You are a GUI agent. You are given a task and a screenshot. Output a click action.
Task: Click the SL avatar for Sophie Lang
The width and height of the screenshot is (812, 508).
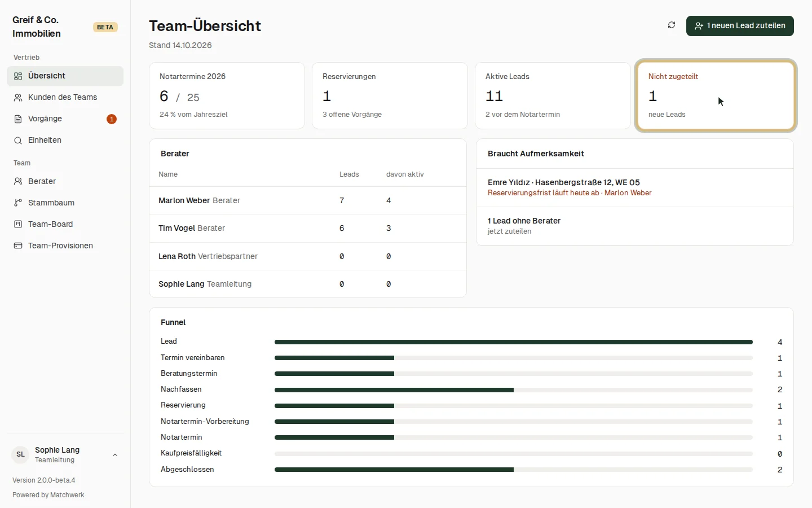click(20, 455)
